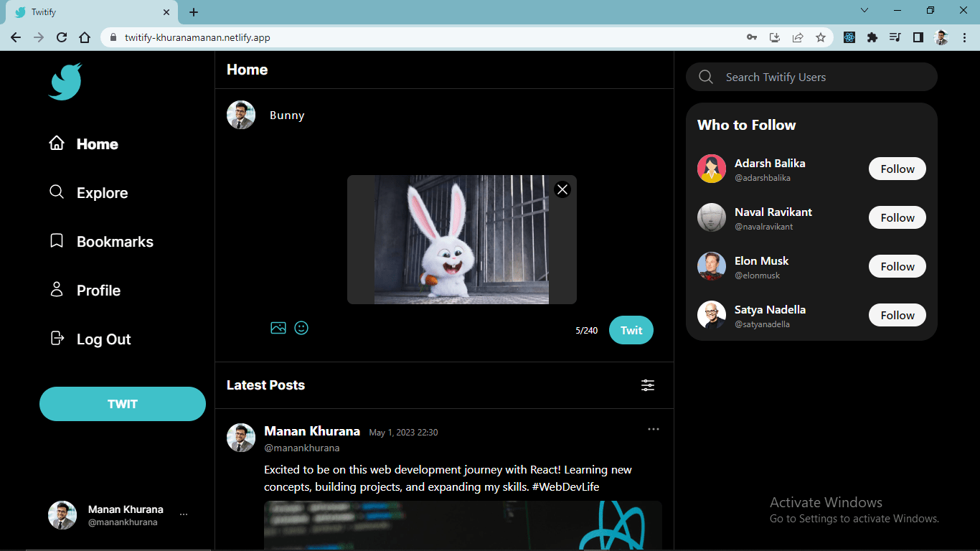Viewport: 980px width, 551px height.
Task: Click Manan Khurana avatar at sidebar bottom
Action: (x=62, y=515)
